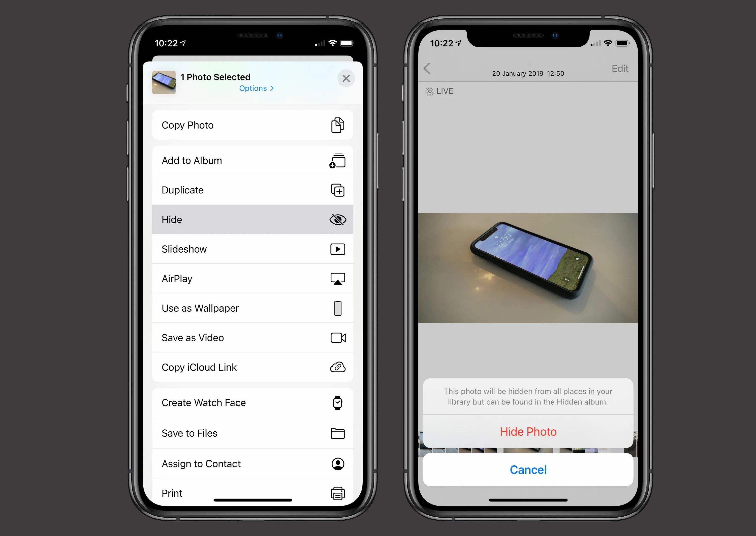Click the Save as Video icon
This screenshot has width=756, height=536.
coord(337,338)
